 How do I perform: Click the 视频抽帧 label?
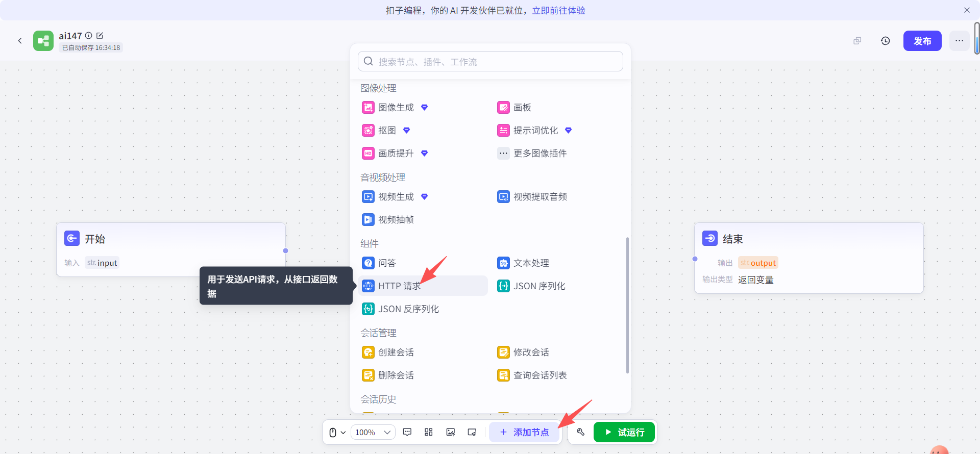396,220
